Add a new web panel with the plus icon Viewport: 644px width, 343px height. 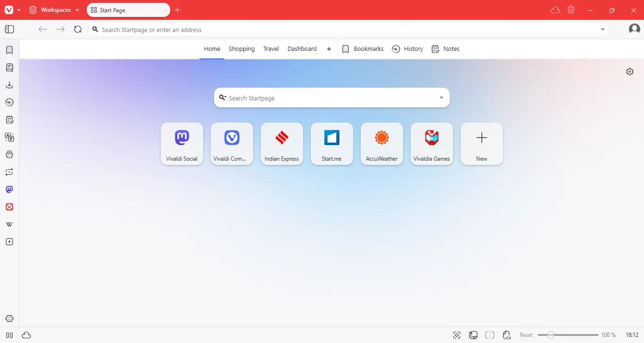click(9, 242)
